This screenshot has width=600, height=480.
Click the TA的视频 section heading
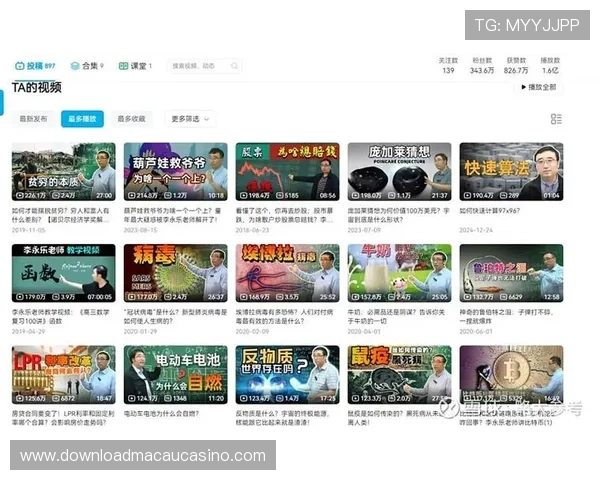36,88
